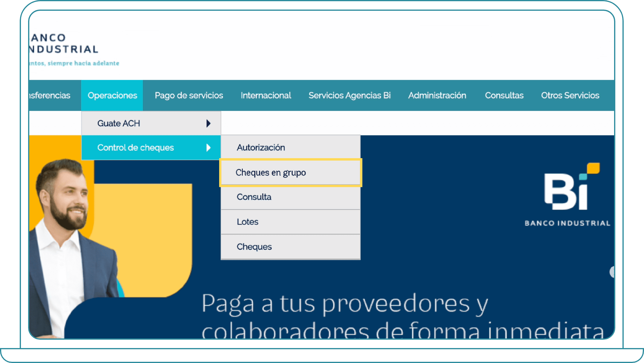Click the Banco Industrial header logo
This screenshot has width=644, height=363.
(x=74, y=49)
